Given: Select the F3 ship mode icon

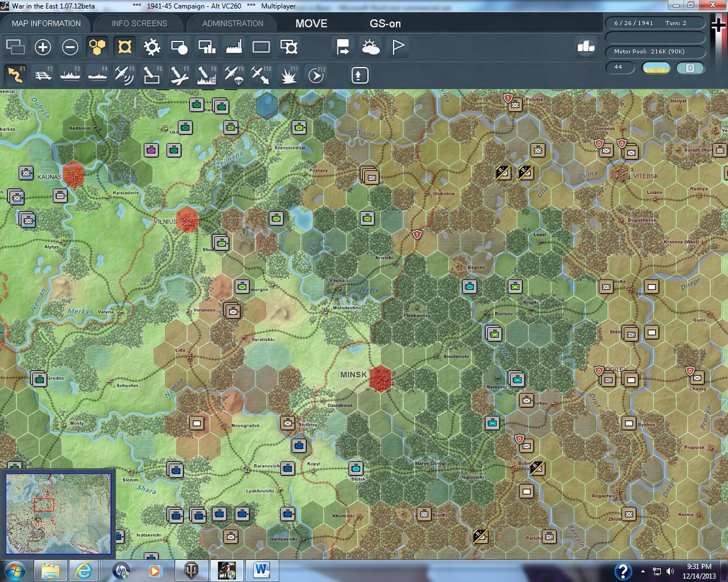Looking at the screenshot, I should click(x=70, y=75).
